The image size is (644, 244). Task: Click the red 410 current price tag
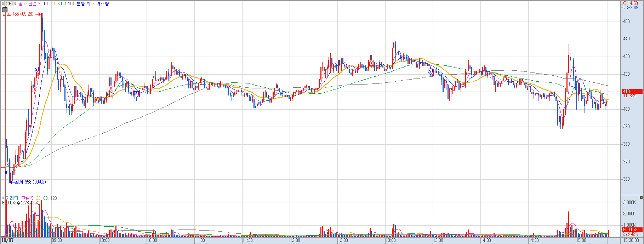click(632, 91)
